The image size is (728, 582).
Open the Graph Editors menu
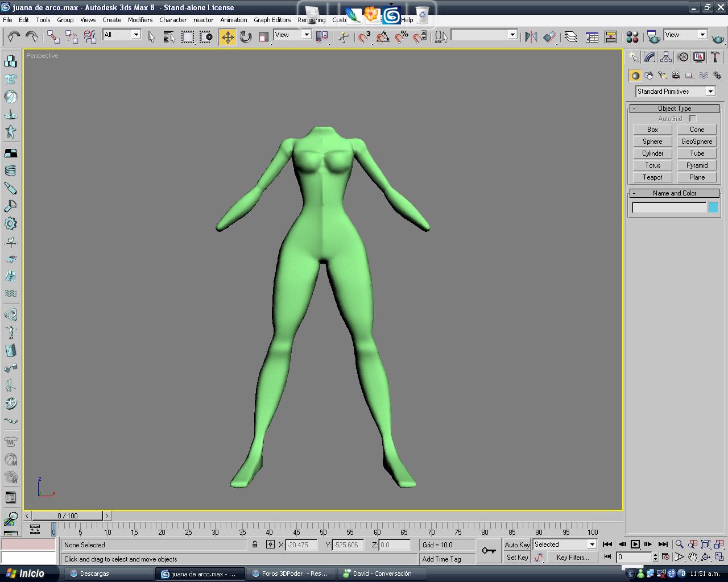coord(272,20)
